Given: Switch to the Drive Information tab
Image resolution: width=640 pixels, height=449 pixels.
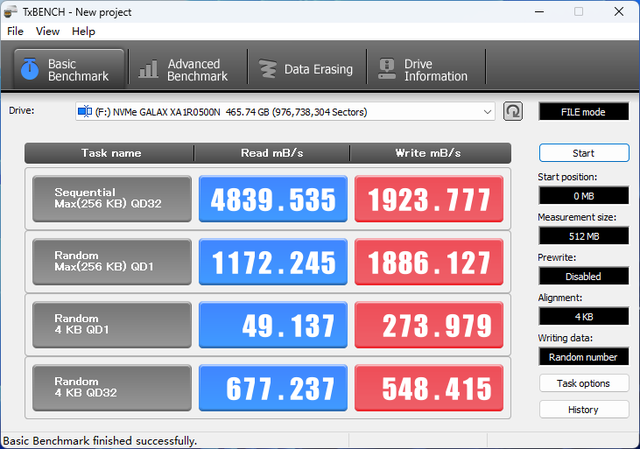Looking at the screenshot, I should tap(426, 69).
